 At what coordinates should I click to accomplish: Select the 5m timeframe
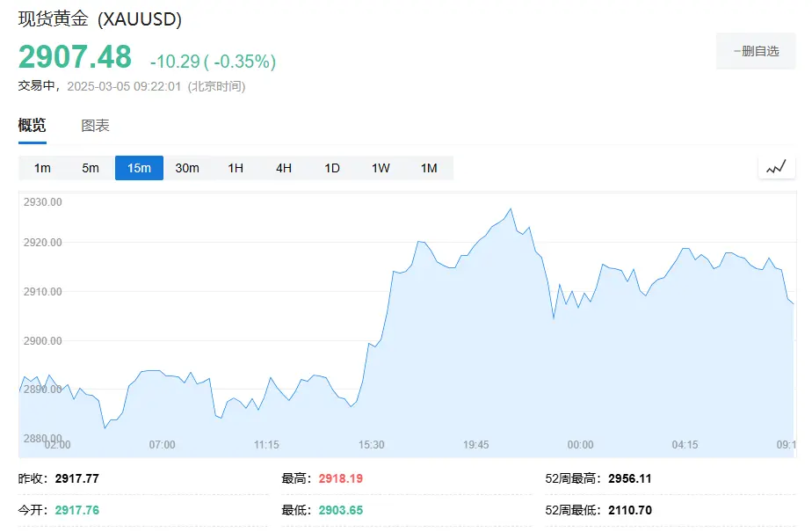pyautogui.click(x=91, y=168)
